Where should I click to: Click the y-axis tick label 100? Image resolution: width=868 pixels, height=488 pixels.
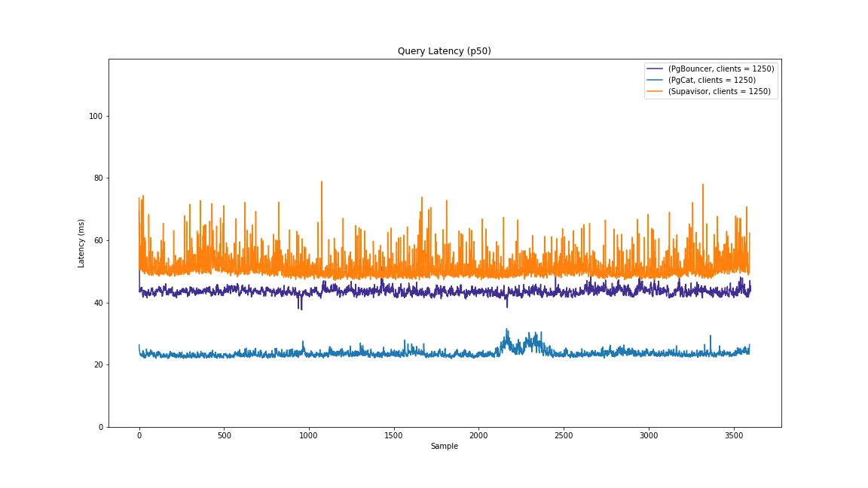pos(96,116)
